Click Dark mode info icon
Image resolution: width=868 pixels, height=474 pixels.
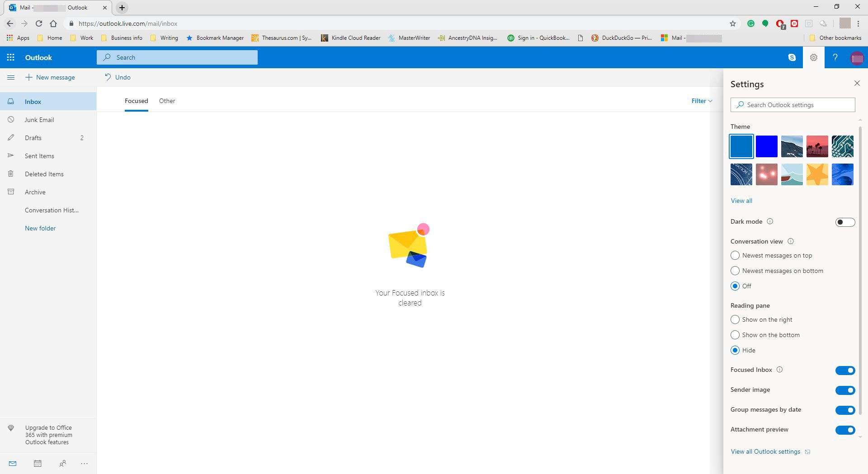pos(770,221)
